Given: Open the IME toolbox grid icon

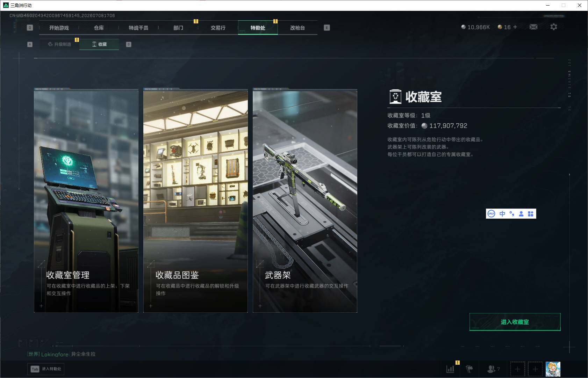Looking at the screenshot, I should coord(530,214).
